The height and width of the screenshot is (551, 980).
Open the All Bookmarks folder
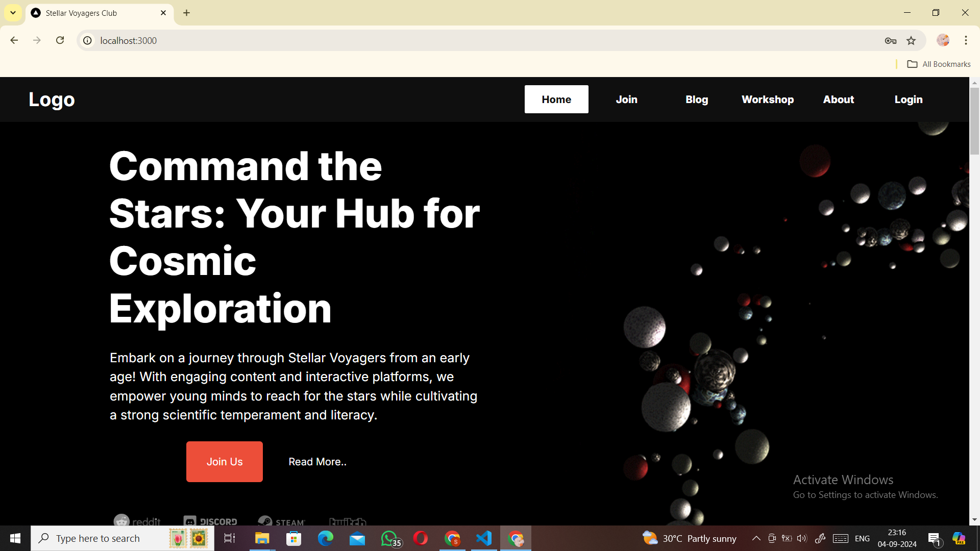[x=939, y=64]
